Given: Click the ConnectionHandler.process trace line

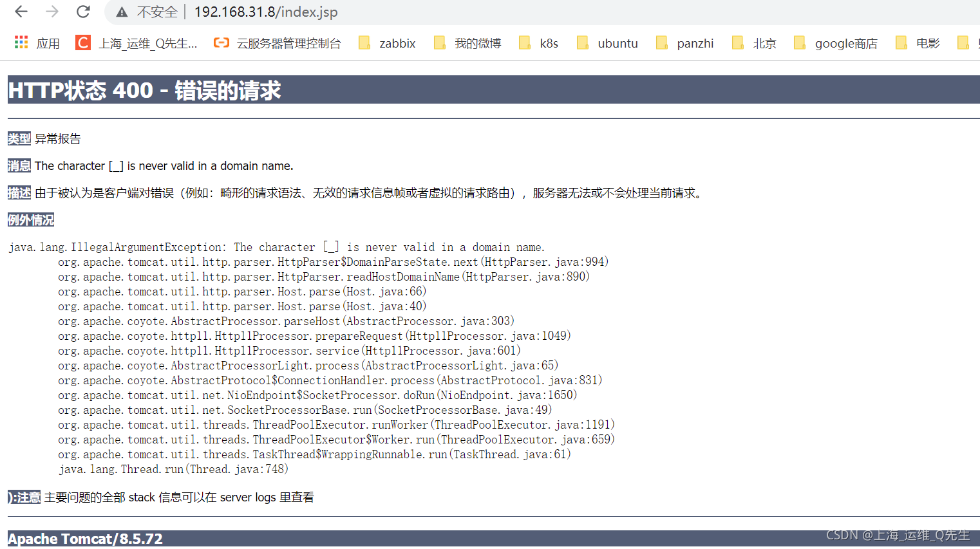Looking at the screenshot, I should click(330, 380).
